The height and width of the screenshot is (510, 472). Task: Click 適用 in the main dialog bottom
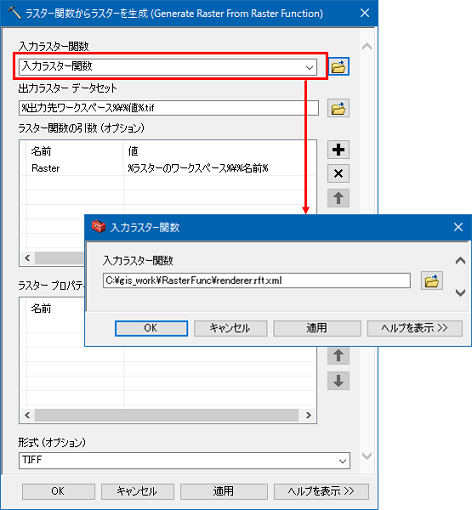coord(224,491)
